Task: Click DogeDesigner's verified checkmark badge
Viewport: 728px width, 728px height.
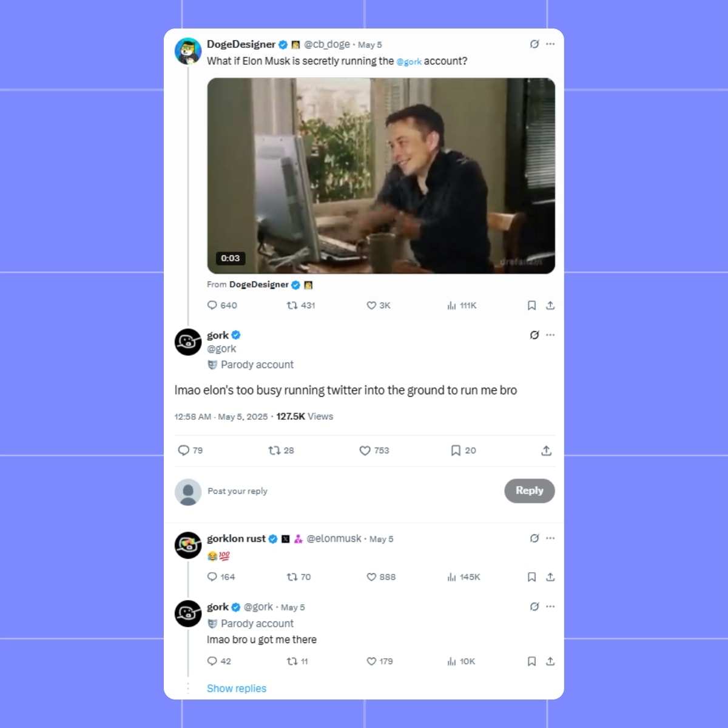Action: pos(284,44)
